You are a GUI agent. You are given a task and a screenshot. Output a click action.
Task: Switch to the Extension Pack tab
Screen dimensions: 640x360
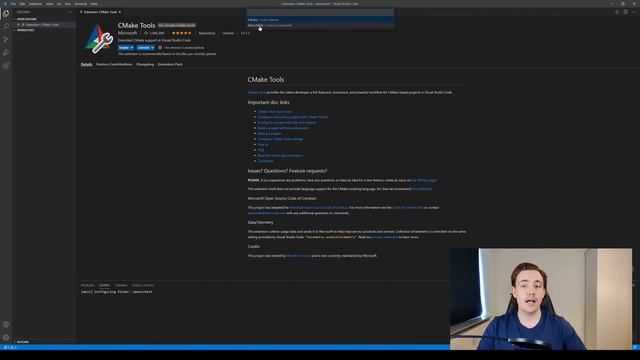click(170, 64)
